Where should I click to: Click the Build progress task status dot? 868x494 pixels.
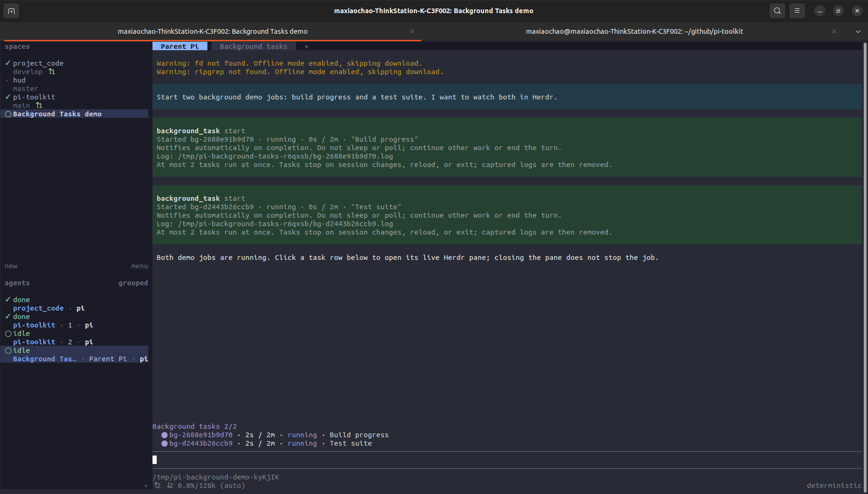click(165, 435)
